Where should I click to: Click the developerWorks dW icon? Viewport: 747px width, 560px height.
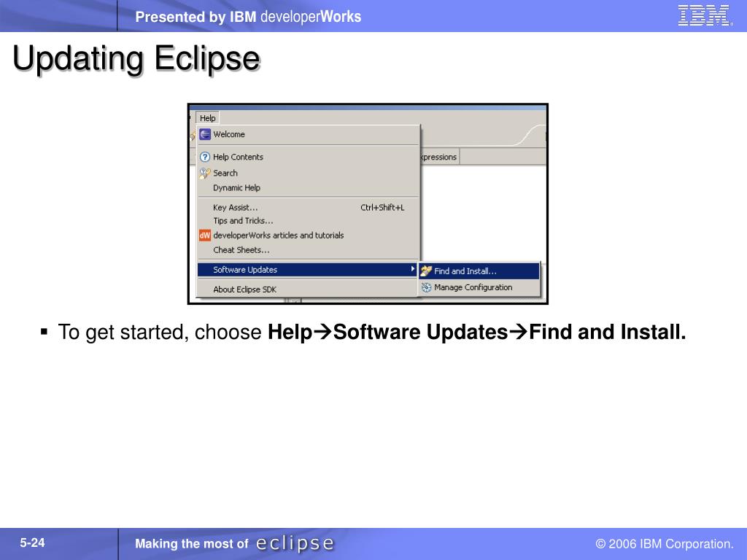coord(205,236)
